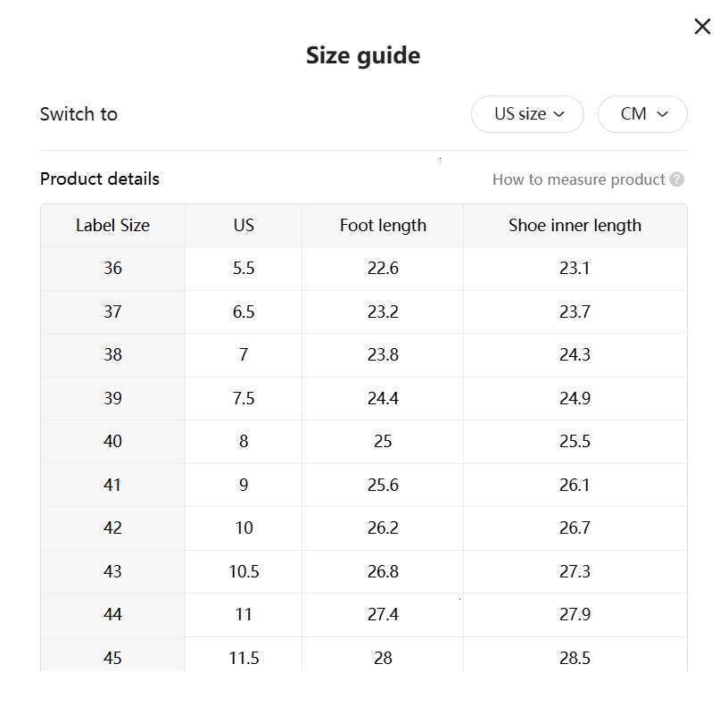This screenshot has height=706, width=728.
Task: Close the Size guide dialog
Action: coord(702,27)
